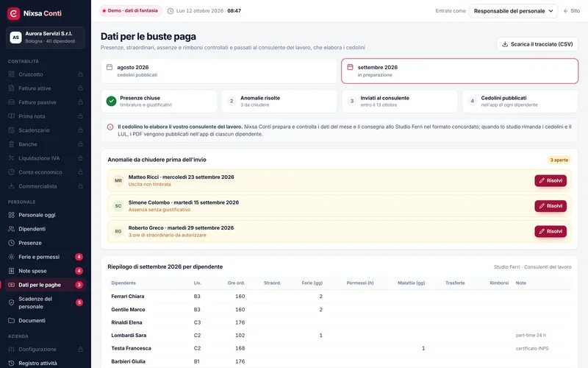Click the Inviati al consulente step 3
The width and height of the screenshot is (588, 368).
[400, 101]
